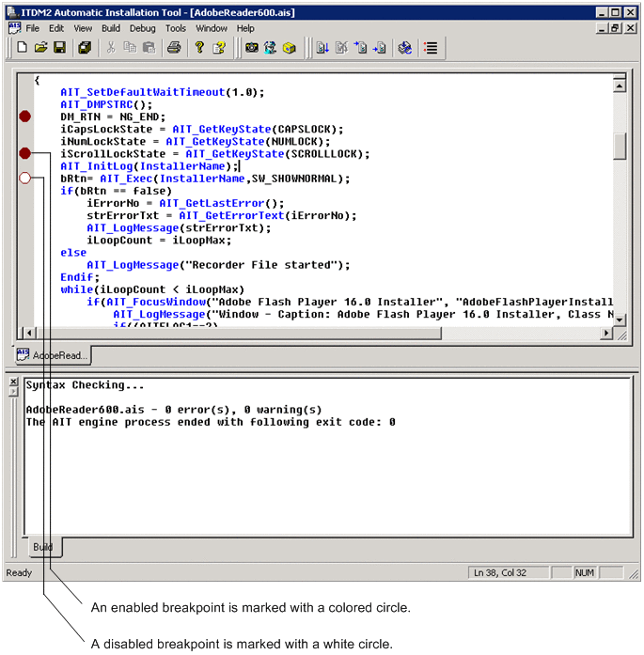The height and width of the screenshot is (655, 644).
Task: Select the AdobeRead... document tab
Action: pyautogui.click(x=53, y=355)
